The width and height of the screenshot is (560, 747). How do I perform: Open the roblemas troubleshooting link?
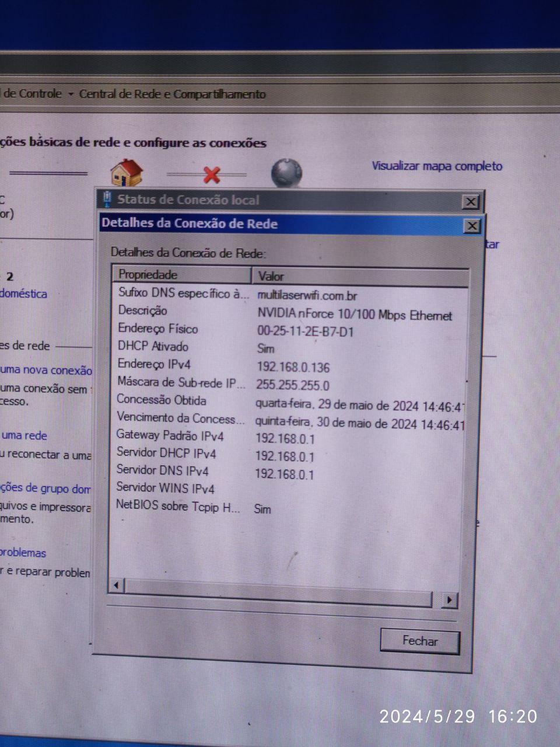coord(23,553)
